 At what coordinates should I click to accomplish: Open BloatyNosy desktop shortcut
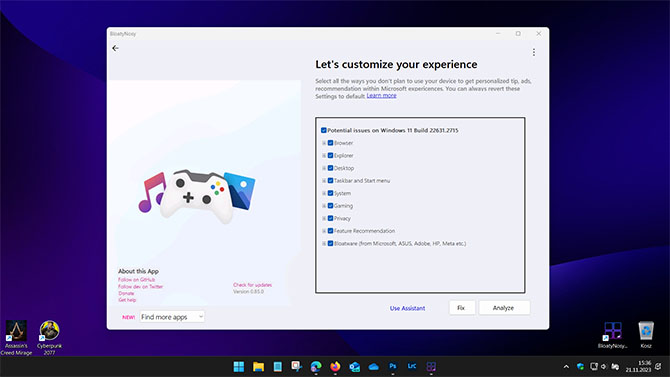(x=612, y=335)
